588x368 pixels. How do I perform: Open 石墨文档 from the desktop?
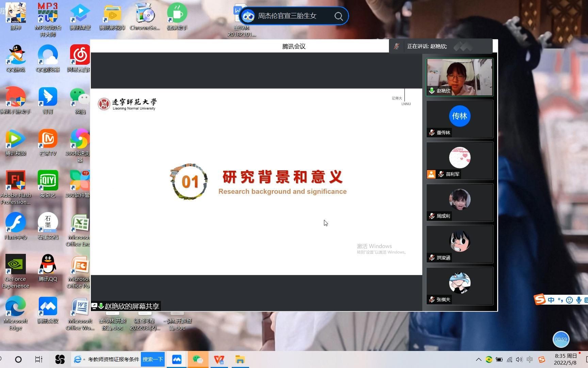point(48,221)
